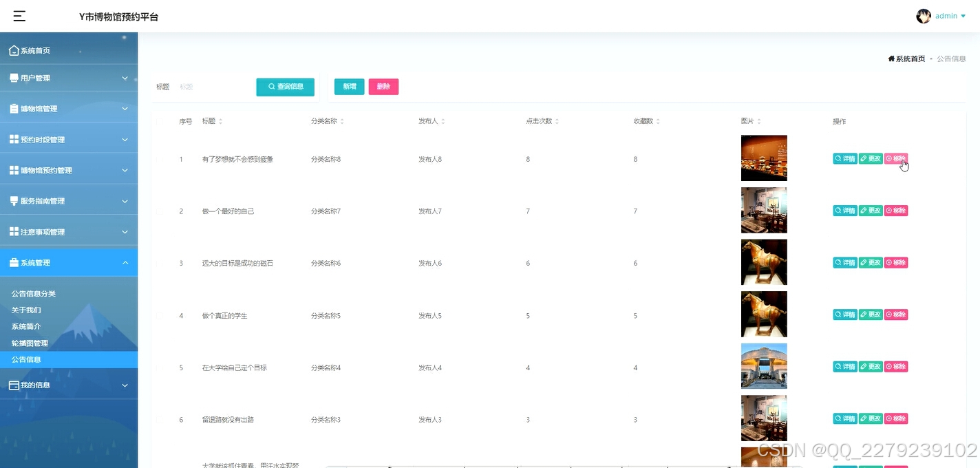Select the active 公告信息 submenu item
Screen dimensions: 980x468
[69, 359]
